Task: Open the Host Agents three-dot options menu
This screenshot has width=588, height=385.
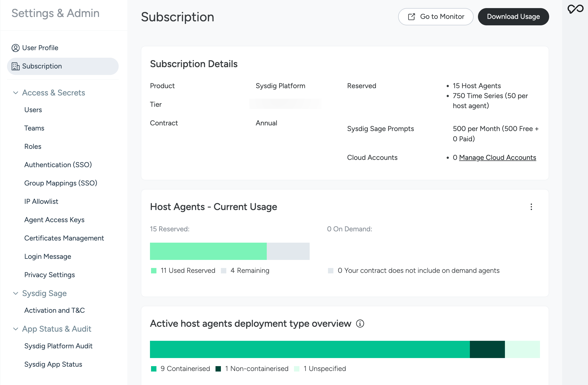Action: click(x=531, y=207)
